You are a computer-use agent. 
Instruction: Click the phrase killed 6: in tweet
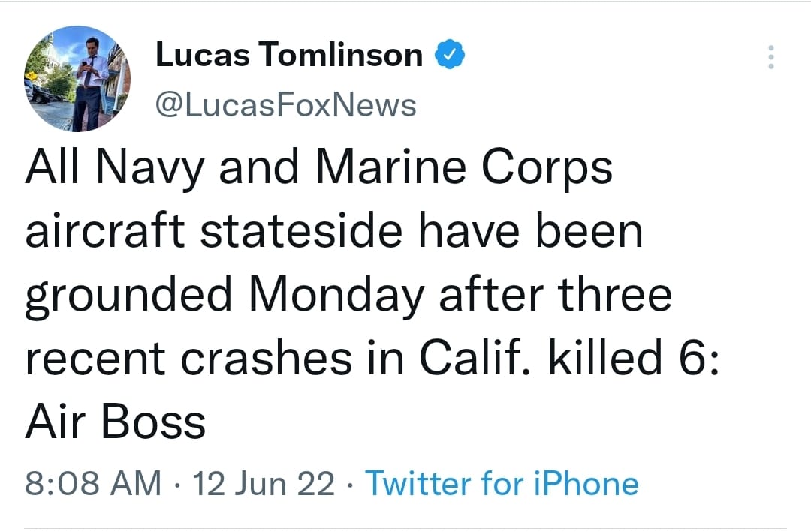click(x=635, y=359)
